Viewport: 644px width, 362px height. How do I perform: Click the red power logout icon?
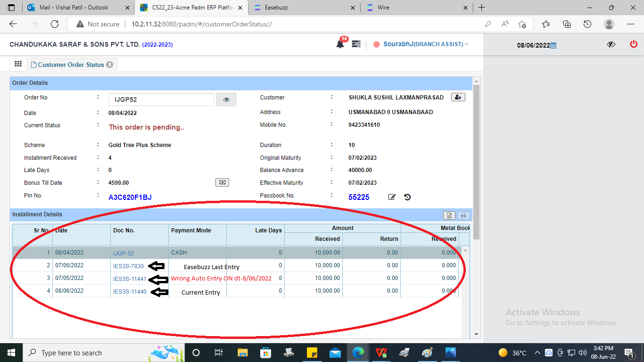633,44
